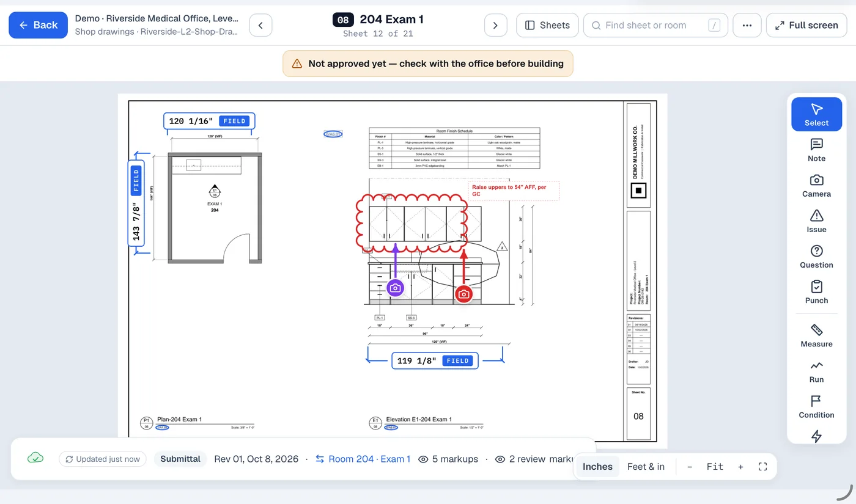Click the fit-to-screen frame icon
Viewport: 856px width, 504px height.
coord(762,467)
